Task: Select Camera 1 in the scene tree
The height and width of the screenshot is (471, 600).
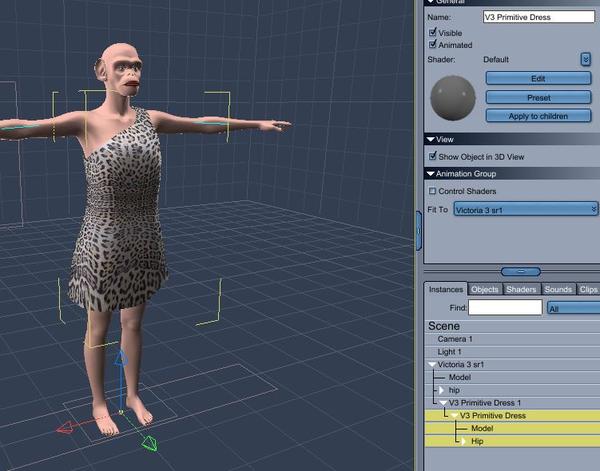Action: point(455,339)
